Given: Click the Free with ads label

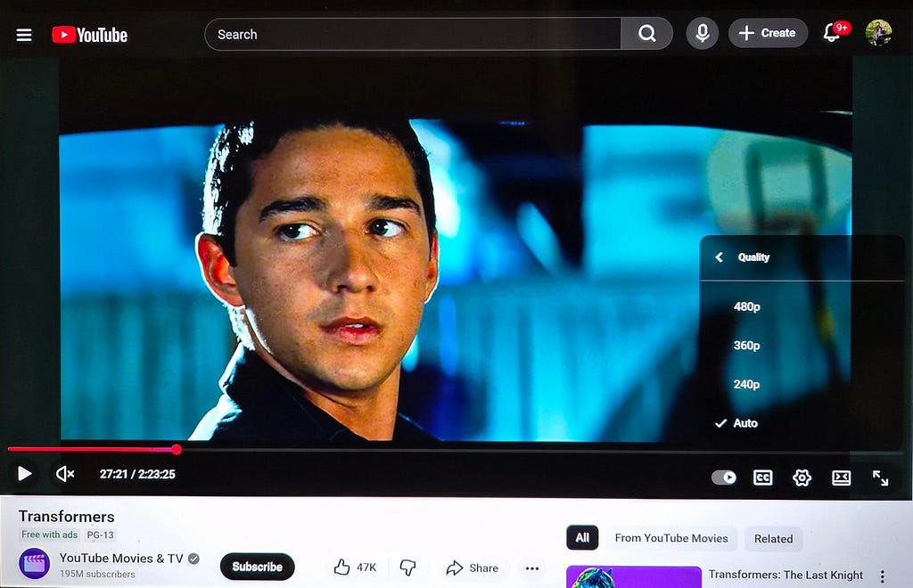Looking at the screenshot, I should (x=50, y=535).
